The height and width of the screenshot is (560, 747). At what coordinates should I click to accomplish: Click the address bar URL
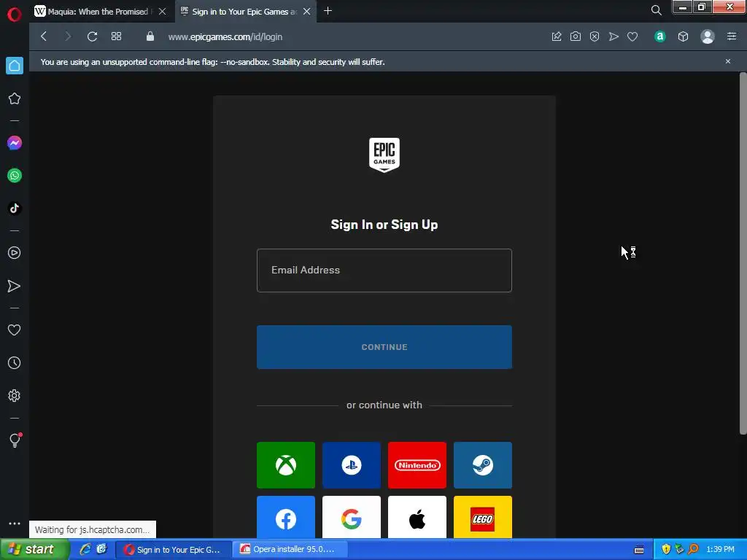pos(225,36)
